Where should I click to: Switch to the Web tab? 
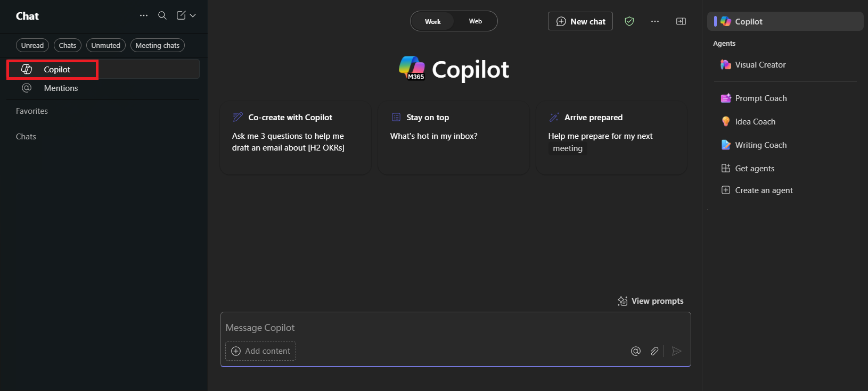476,21
